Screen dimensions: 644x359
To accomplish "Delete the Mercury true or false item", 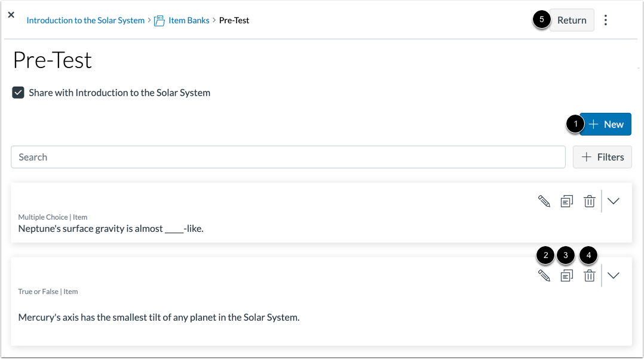I will (x=590, y=275).
